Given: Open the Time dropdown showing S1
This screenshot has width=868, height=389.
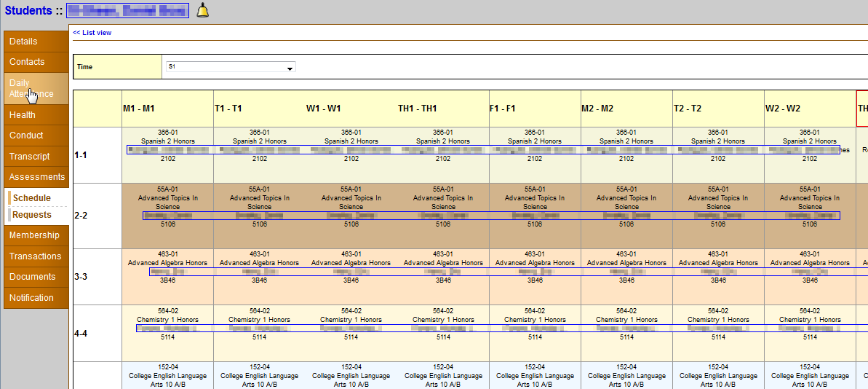Looking at the screenshot, I should [231, 66].
